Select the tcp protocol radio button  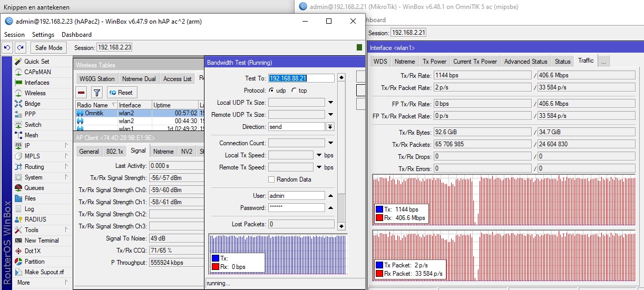click(294, 91)
